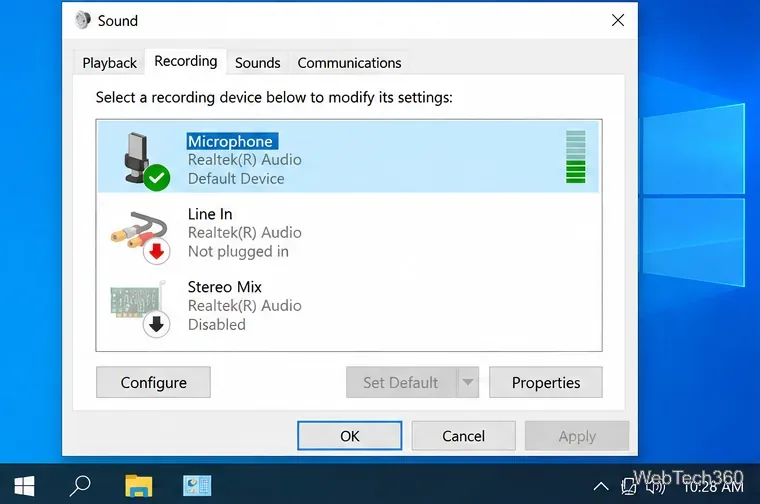Click the Configure button
760x504 pixels.
click(x=153, y=382)
